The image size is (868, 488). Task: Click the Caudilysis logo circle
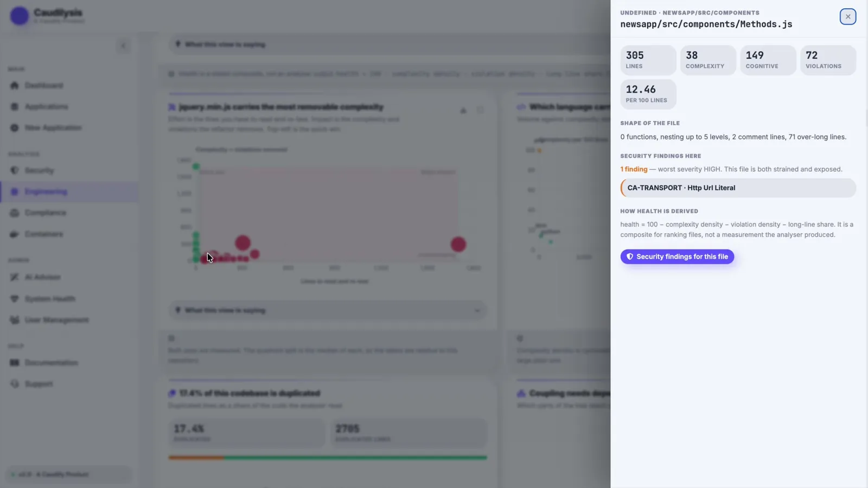pyautogui.click(x=20, y=16)
